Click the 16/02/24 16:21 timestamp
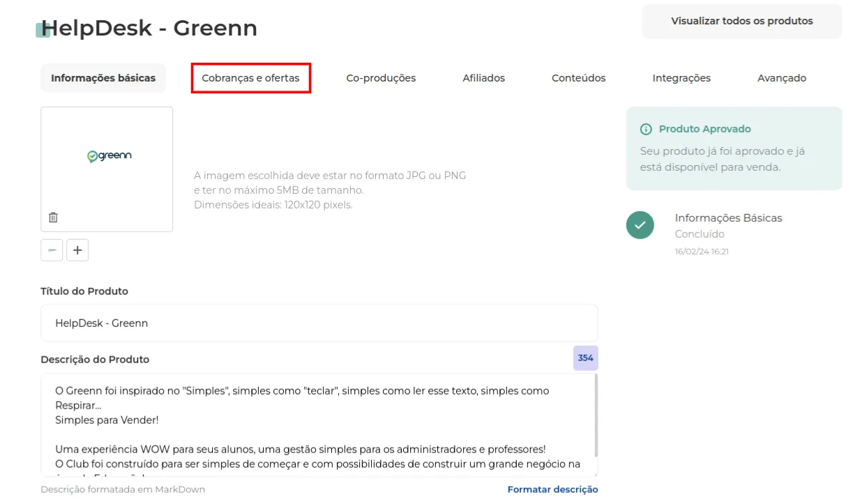The height and width of the screenshot is (504, 860). (702, 252)
